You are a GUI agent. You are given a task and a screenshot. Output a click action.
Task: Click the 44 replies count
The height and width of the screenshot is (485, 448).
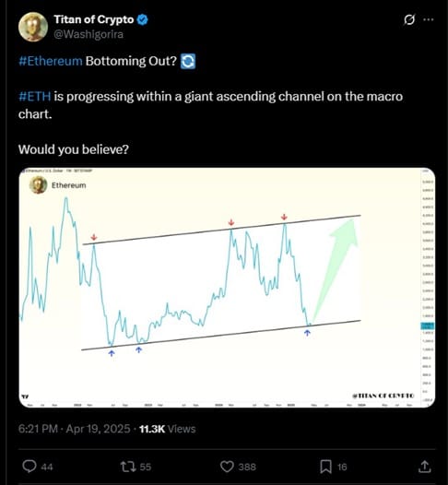click(x=47, y=467)
